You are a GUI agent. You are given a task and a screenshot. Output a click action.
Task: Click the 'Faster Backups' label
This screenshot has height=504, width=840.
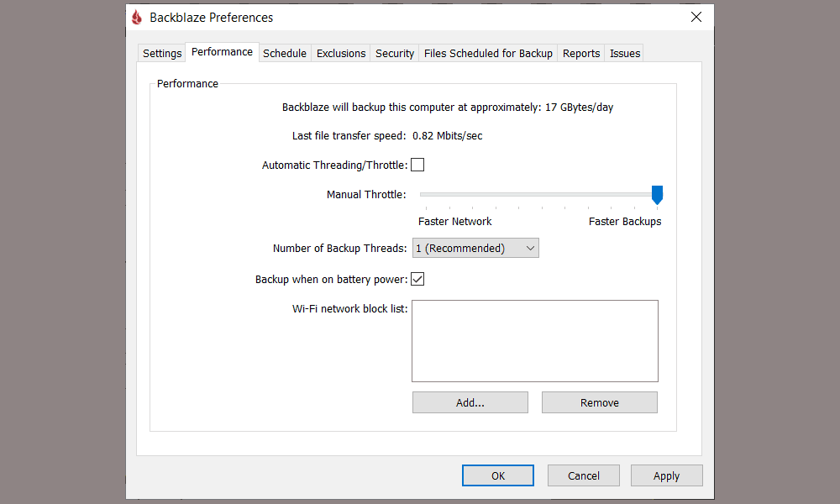click(625, 221)
